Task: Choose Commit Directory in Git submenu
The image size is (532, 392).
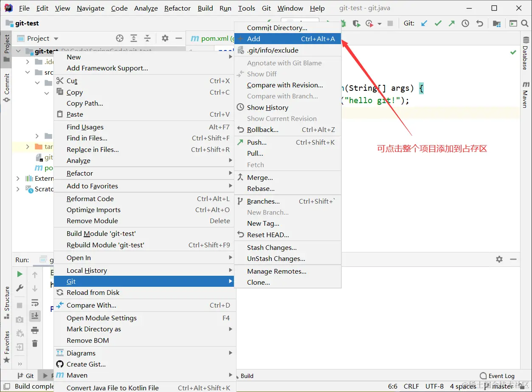Action: click(288, 28)
